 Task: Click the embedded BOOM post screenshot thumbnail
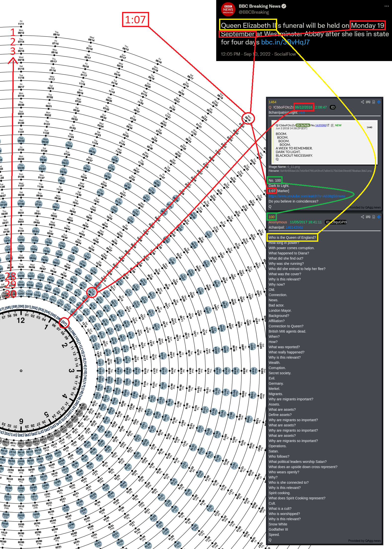324,142
